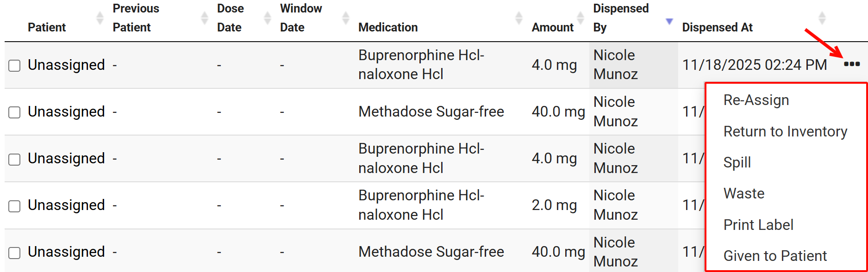This screenshot has width=868, height=272.
Task: Sort by Dispensed At column arrows
Action: tap(822, 18)
